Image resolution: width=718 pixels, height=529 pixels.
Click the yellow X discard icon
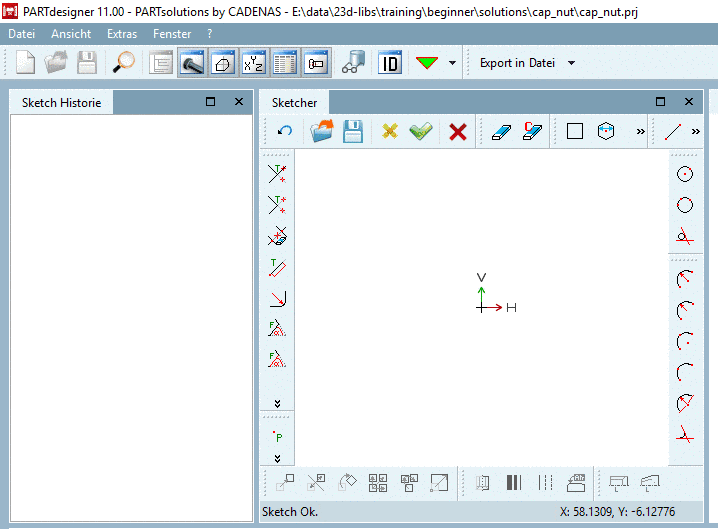coord(390,131)
